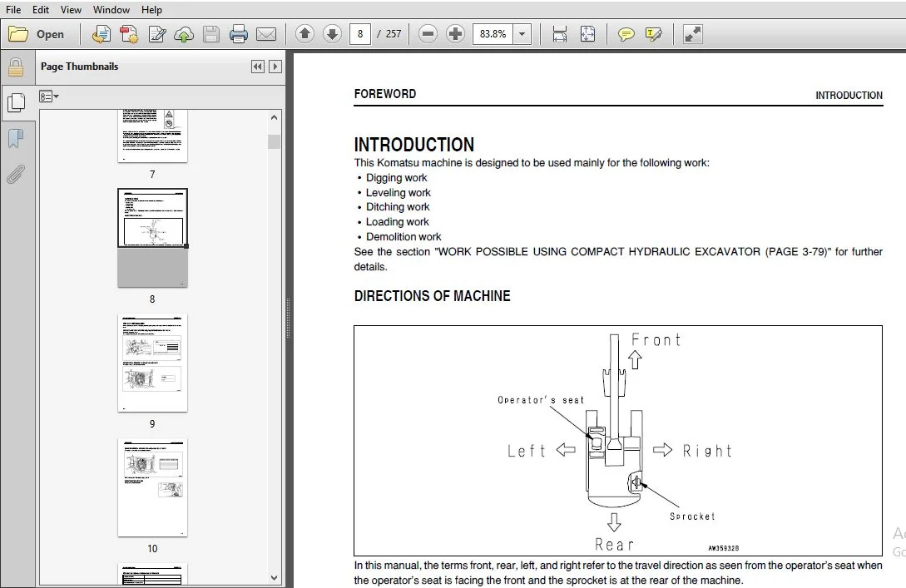Open the View menu
The width and height of the screenshot is (906, 588).
[x=71, y=10]
